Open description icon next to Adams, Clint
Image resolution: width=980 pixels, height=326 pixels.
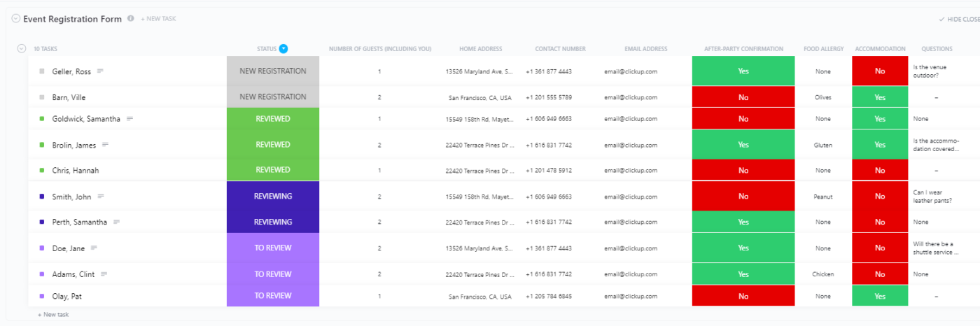click(x=104, y=274)
